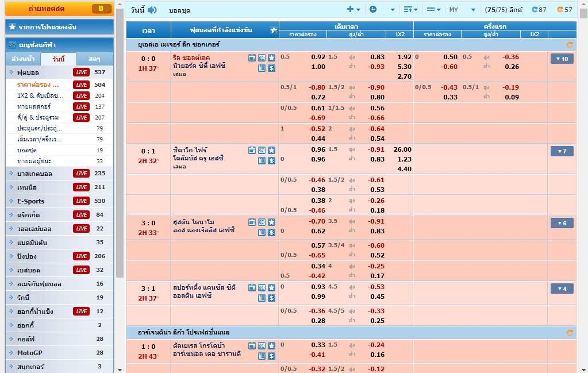This screenshot has width=588, height=373.
Task: Favorite the Talleres Cordoba match with star
Action: [271, 345]
